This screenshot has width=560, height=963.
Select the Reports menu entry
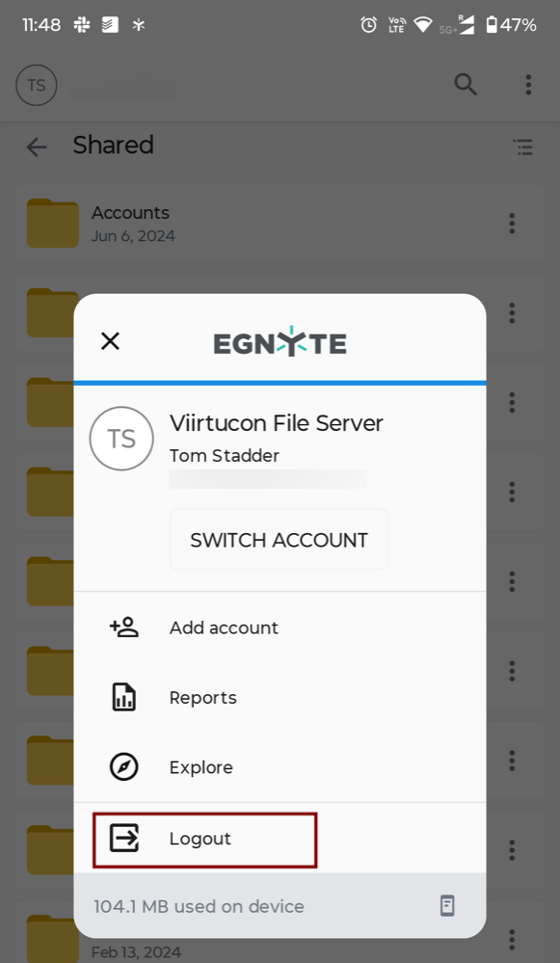point(280,697)
